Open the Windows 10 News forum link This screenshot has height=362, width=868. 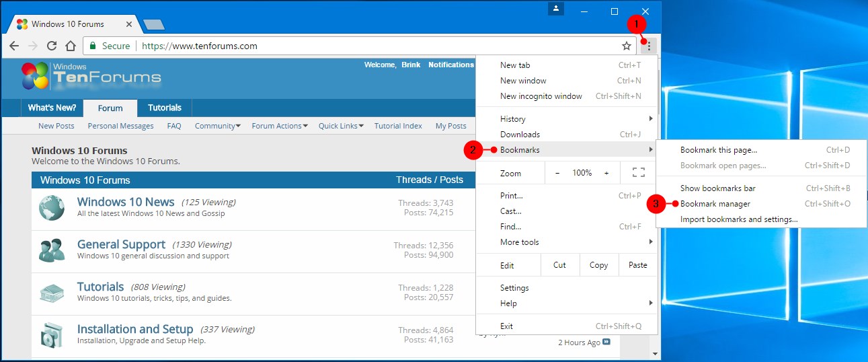[x=126, y=202]
